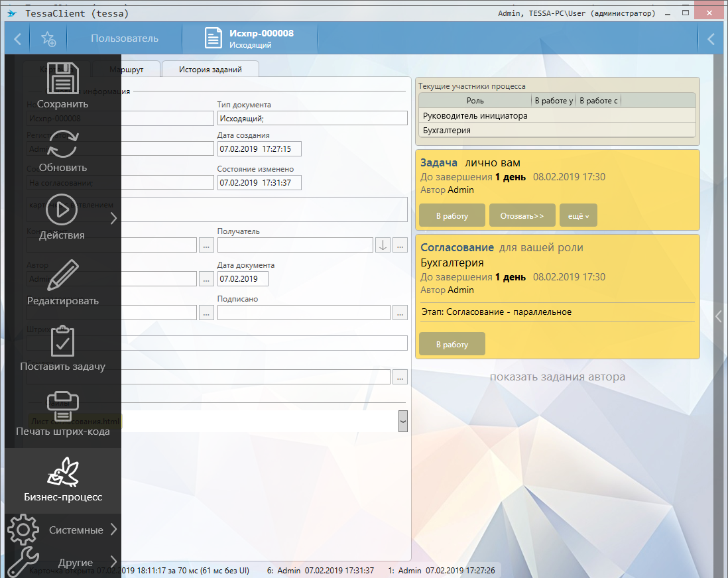Click the Получатель input field
The height and width of the screenshot is (578, 728).
[295, 245]
